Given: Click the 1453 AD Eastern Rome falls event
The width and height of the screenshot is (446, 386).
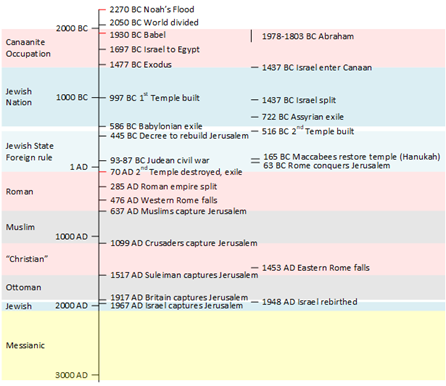Looking at the screenshot, I should coord(316,268).
